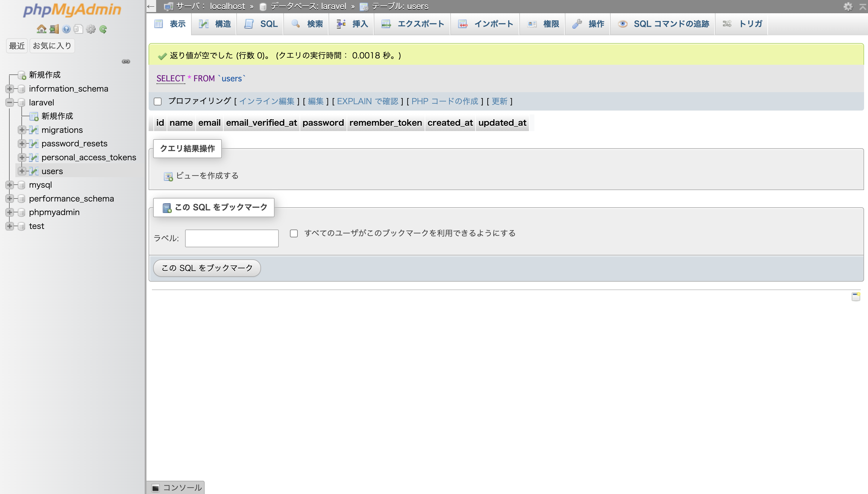Expand the password_resets table node
Image resolution: width=868 pixels, height=494 pixels.
22,143
